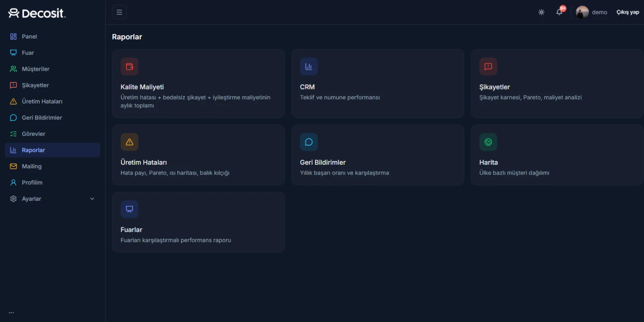Viewport: 644px width, 322px height.
Task: Toggle the sidebar with the hamburger button
Action: pos(119,12)
